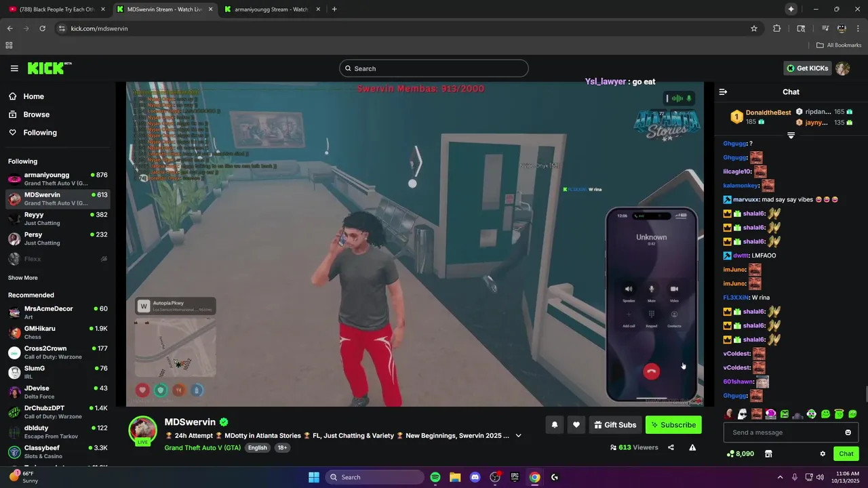Open MrsAcmeDecor in Recommended channels
Screen dimensions: 868x488
[x=58, y=312]
